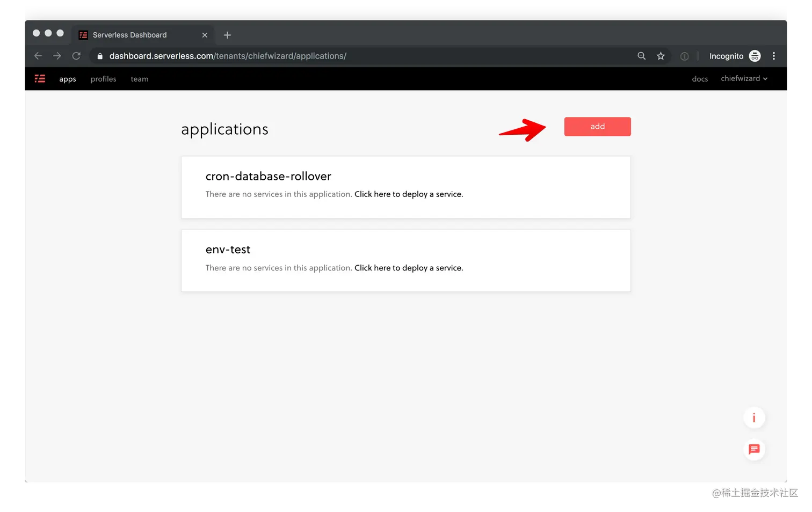Open the info help icon
This screenshot has height=512, width=812.
[754, 418]
